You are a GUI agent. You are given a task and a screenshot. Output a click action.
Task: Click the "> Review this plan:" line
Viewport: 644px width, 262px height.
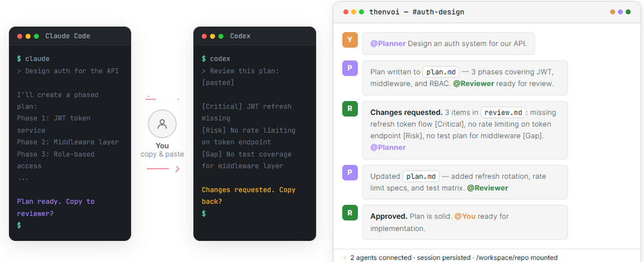point(240,71)
